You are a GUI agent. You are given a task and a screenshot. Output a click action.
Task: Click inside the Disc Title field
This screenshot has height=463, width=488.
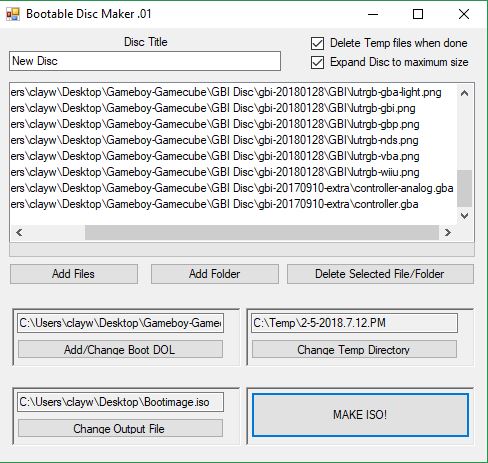(145, 61)
